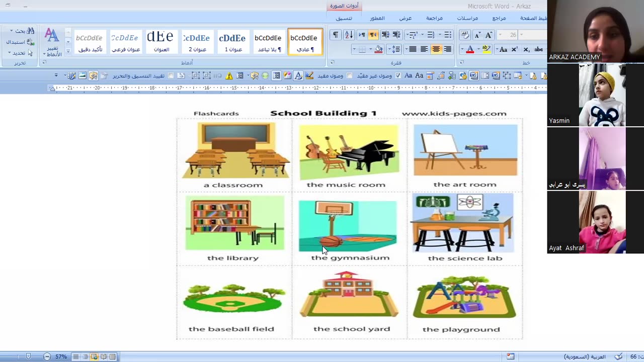This screenshot has width=644, height=362.
Task: Apply No Spacing style (بلا تباعد)
Action: click(268, 41)
